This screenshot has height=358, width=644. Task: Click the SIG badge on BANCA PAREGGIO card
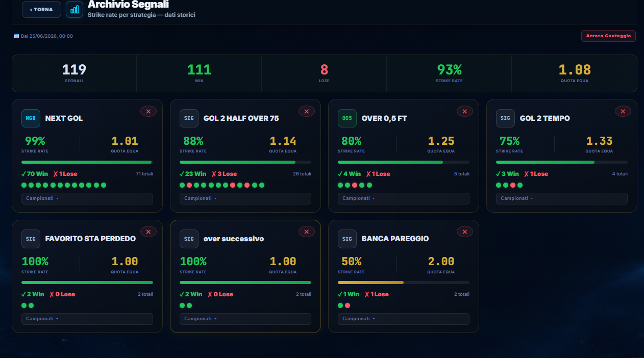click(x=347, y=239)
